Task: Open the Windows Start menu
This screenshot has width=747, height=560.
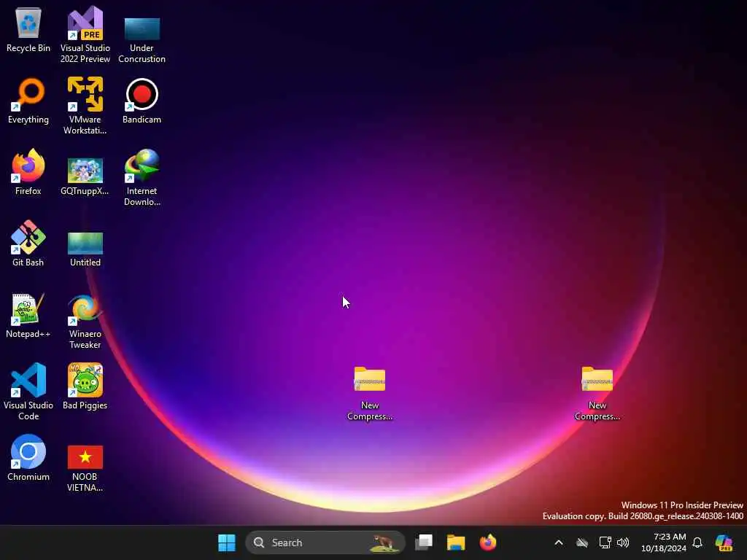Action: point(227,542)
